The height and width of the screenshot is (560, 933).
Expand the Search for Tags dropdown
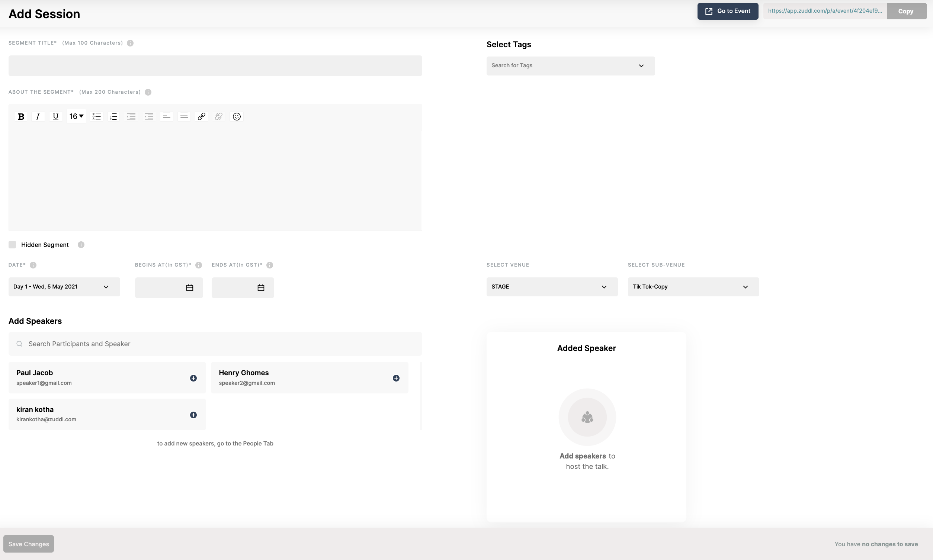pyautogui.click(x=570, y=66)
